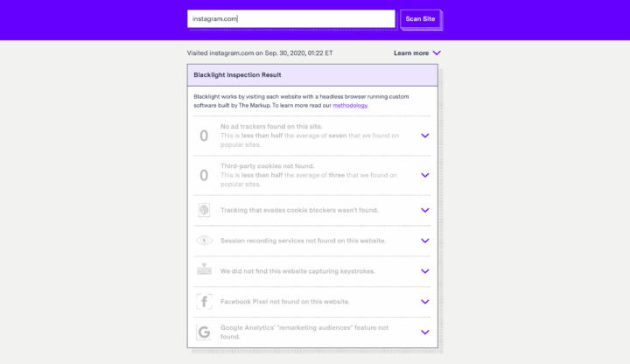This screenshot has height=364, width=630.
Task: Click the instagram.com URL input field
Action: pos(290,19)
